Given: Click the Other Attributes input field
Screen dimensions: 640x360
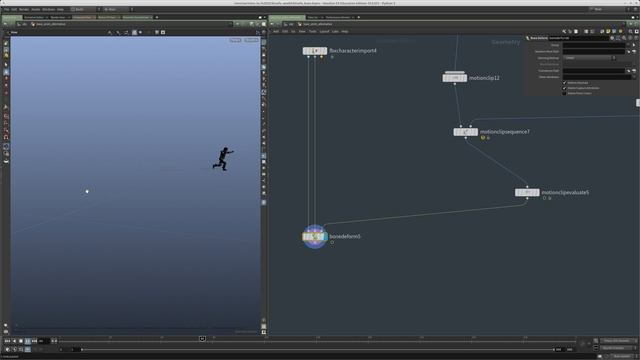Looking at the screenshot, I should [x=597, y=77].
